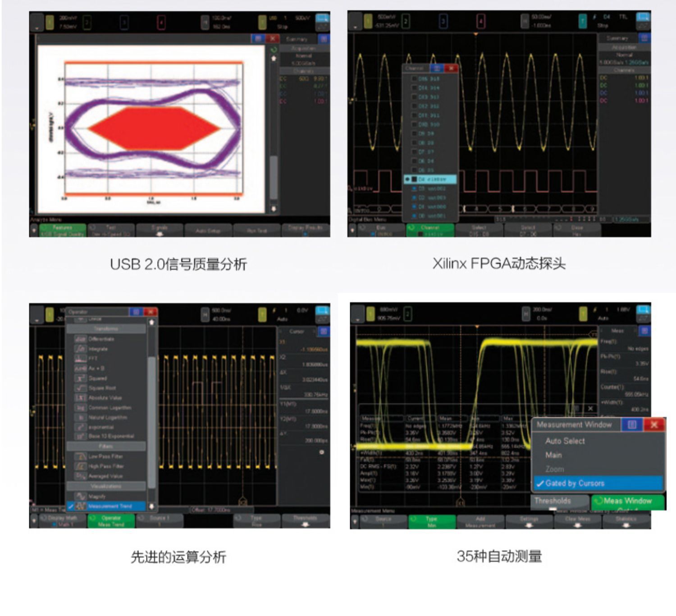Expand the Clear Meas softkey menu
676x616 pixels.
577,522
